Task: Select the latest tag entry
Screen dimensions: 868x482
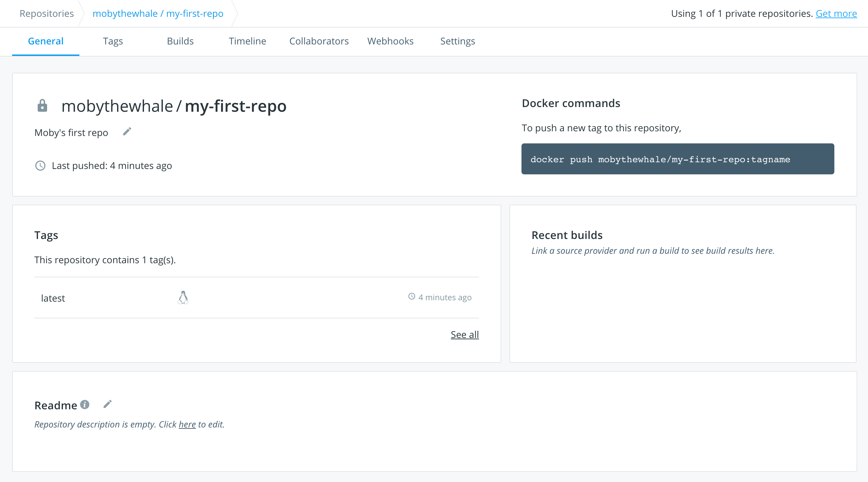Action: pyautogui.click(x=52, y=298)
